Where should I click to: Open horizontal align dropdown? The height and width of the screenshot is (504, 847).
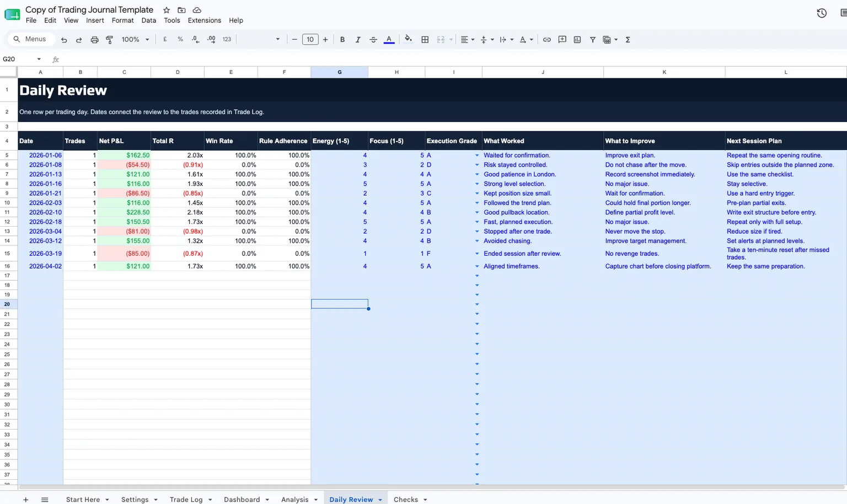click(x=468, y=40)
